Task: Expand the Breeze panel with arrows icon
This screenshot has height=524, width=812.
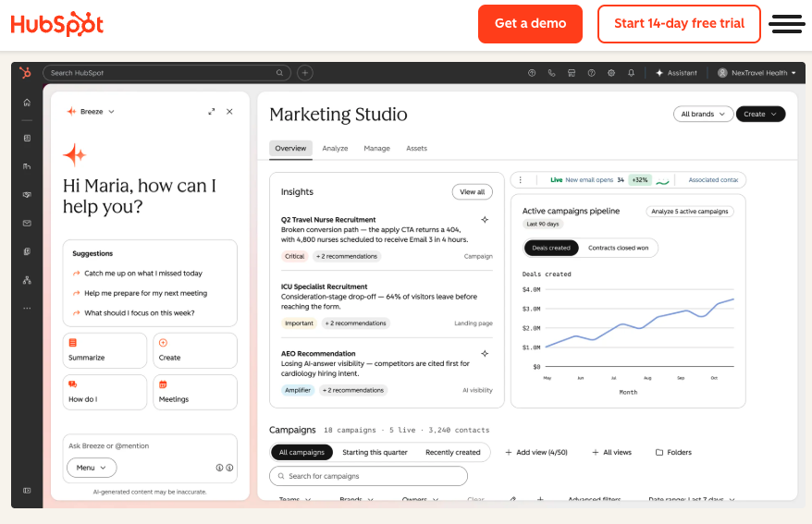Action: (211, 111)
